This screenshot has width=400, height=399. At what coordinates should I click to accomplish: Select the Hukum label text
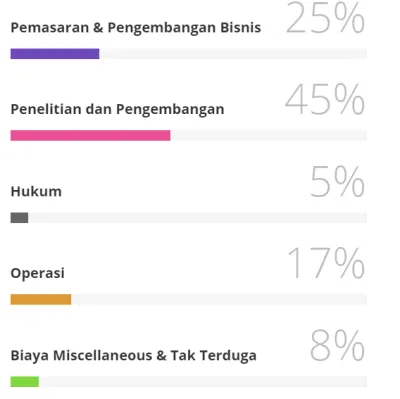(x=36, y=192)
